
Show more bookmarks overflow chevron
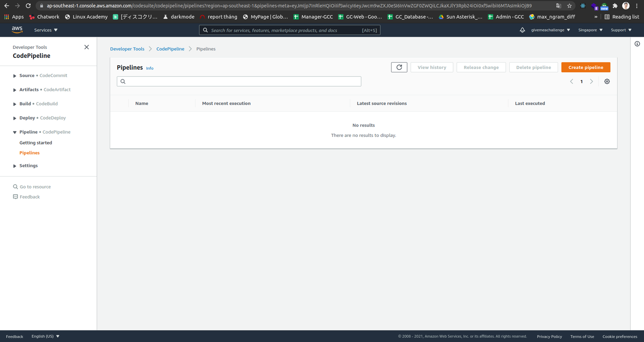596,17
